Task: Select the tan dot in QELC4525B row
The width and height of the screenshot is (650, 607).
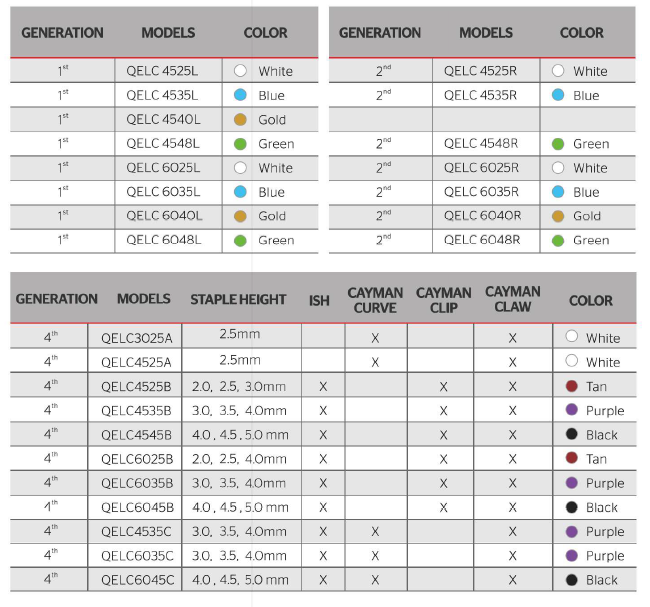Action: [571, 387]
